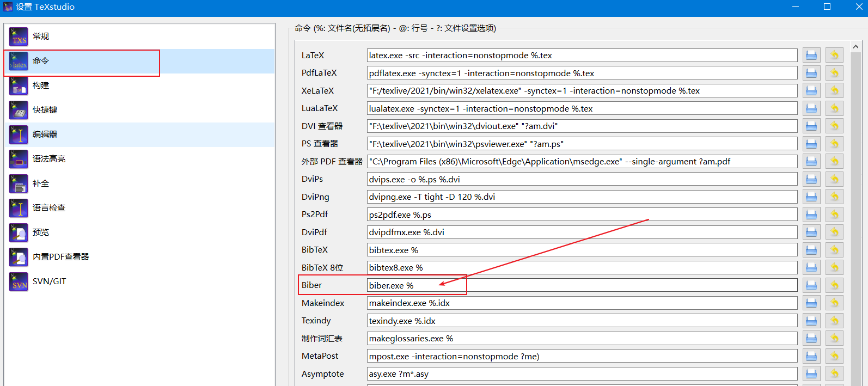Viewport: 868px width, 386px height.
Task: Select the 命令 (Commands) settings category
Action: point(139,61)
